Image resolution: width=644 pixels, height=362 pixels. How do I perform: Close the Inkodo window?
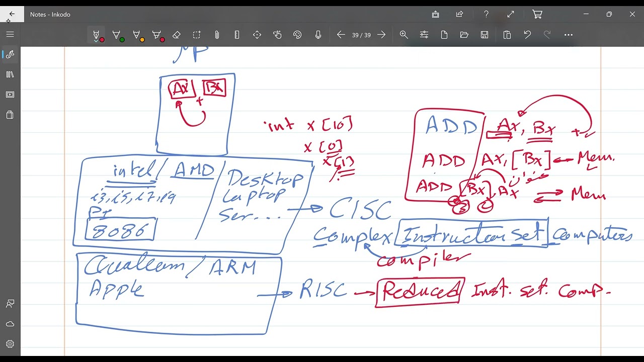(632, 14)
